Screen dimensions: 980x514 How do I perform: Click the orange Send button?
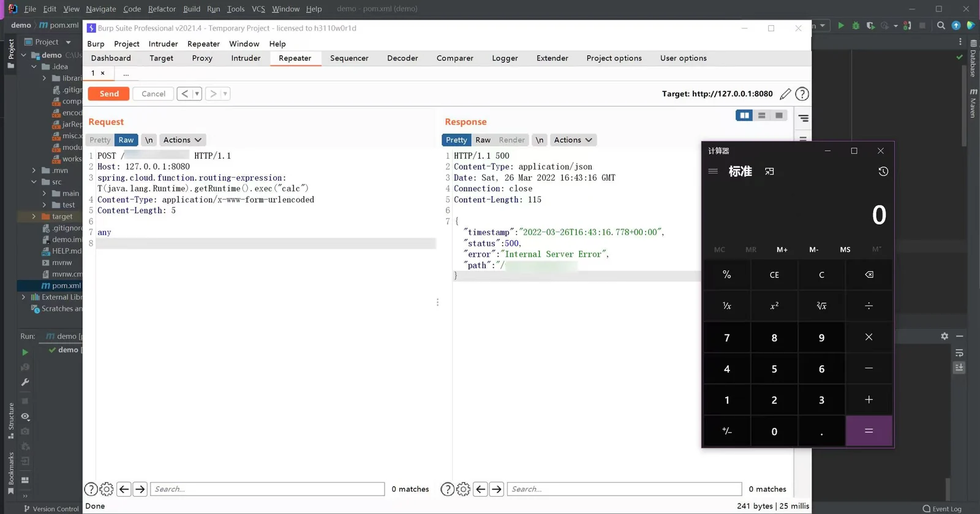(x=108, y=94)
